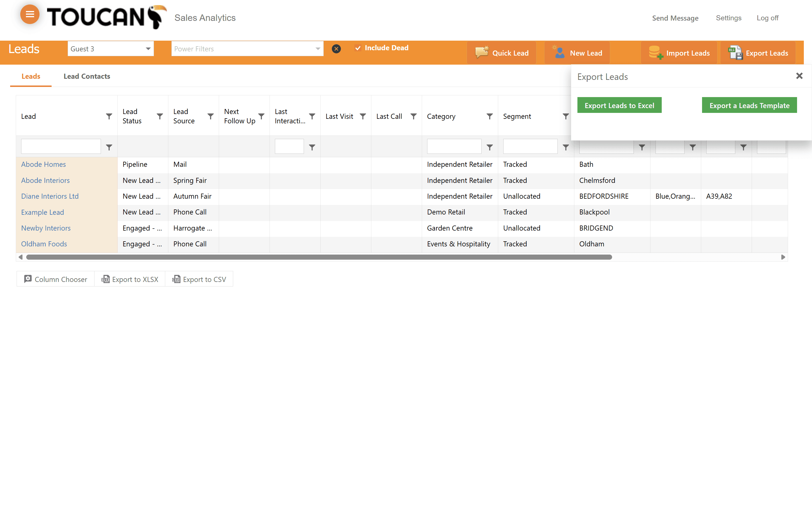Click Export a Leads Template

[749, 105]
